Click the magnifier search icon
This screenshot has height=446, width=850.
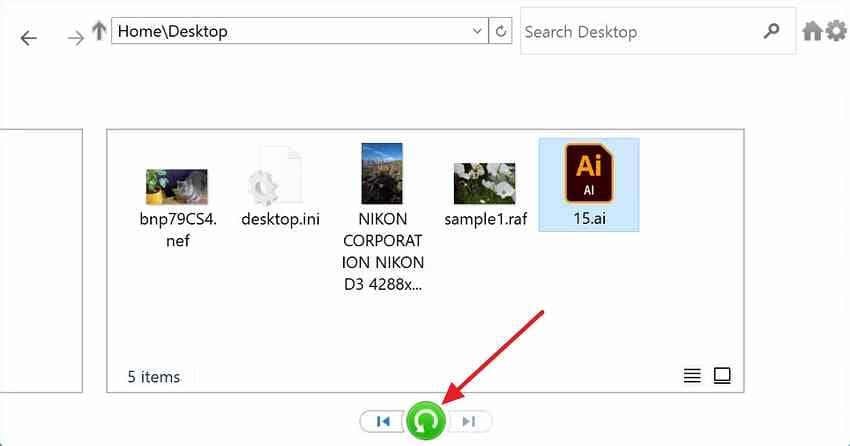(771, 30)
